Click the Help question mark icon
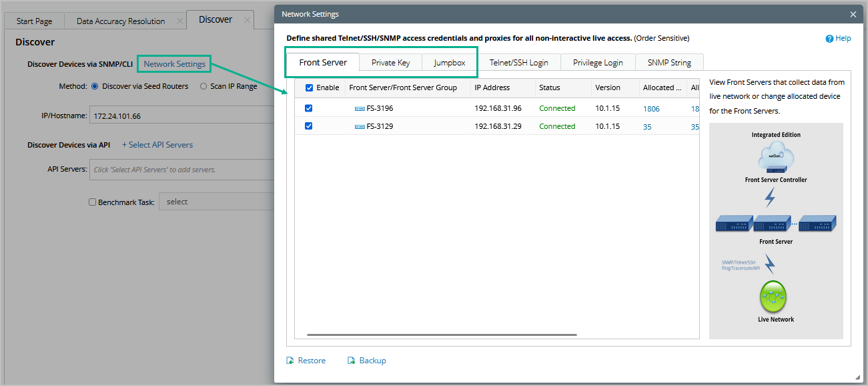This screenshot has width=868, height=386. click(x=829, y=39)
